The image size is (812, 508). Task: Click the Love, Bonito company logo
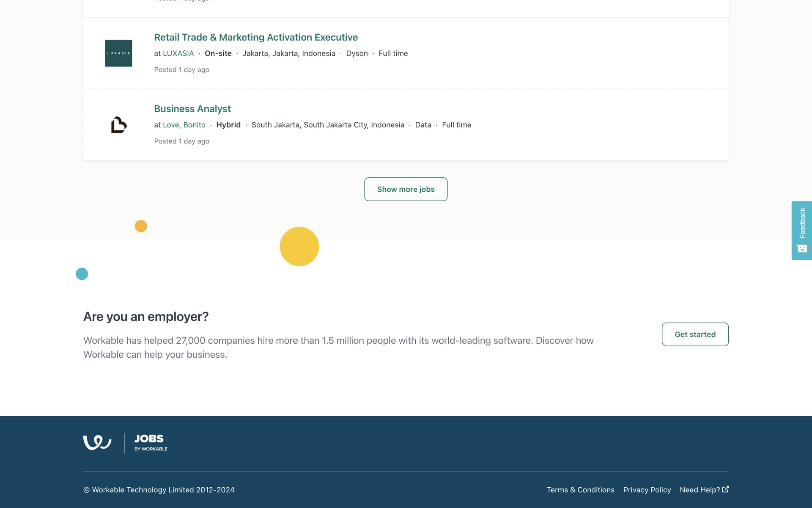click(118, 124)
